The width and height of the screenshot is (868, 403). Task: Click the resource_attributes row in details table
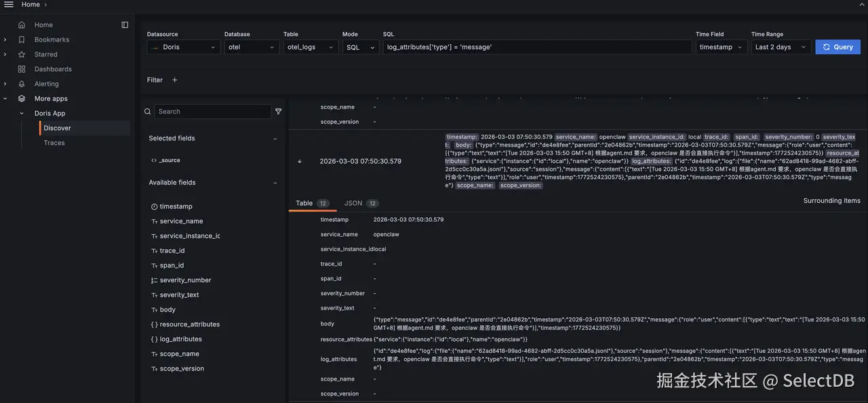(578, 339)
